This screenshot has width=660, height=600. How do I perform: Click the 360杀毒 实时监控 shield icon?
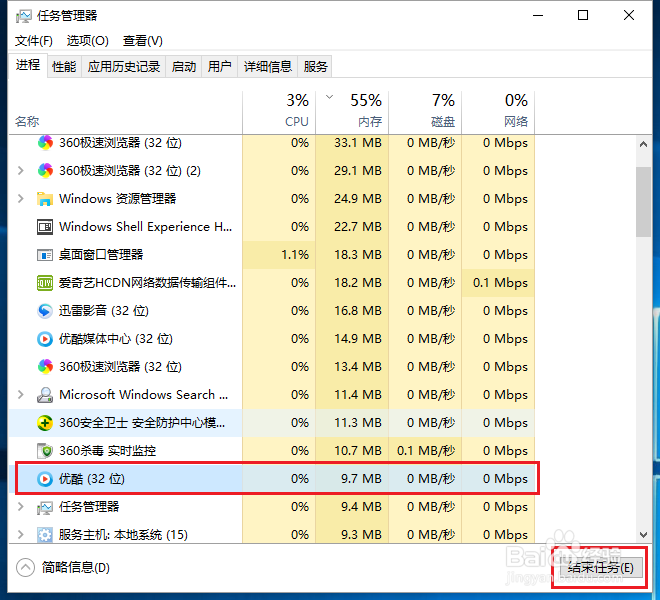[x=45, y=451]
